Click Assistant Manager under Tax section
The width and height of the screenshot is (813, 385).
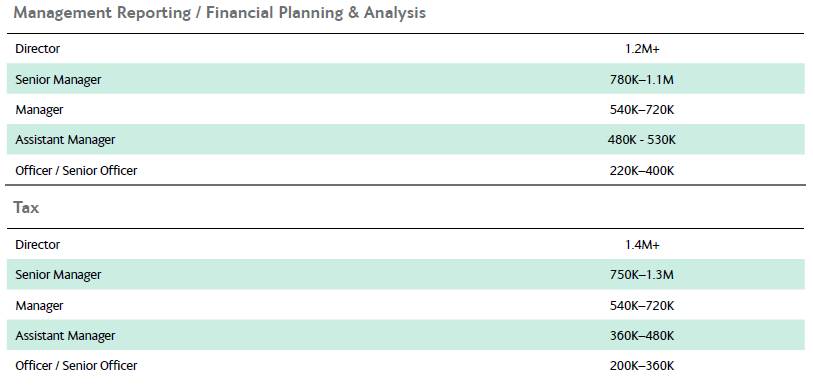point(65,335)
